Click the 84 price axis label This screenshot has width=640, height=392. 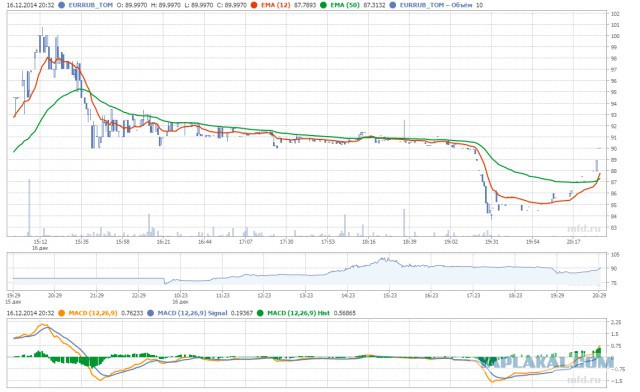coord(613,216)
